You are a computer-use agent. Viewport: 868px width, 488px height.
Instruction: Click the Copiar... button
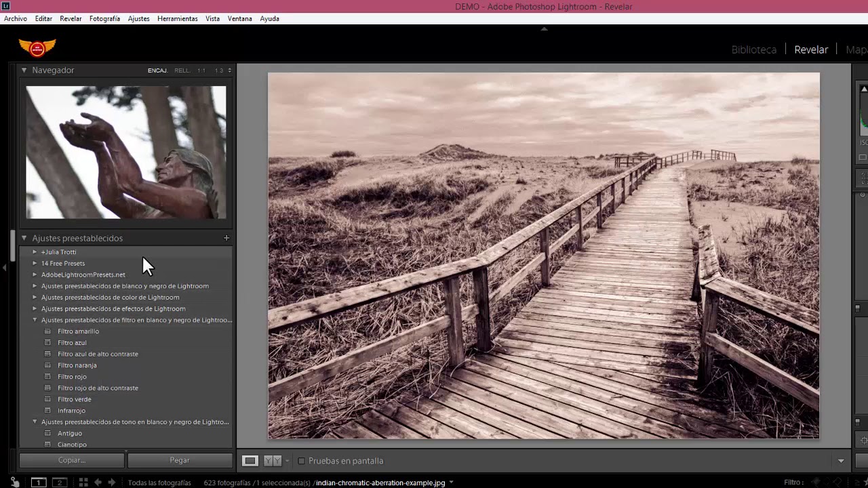72,460
